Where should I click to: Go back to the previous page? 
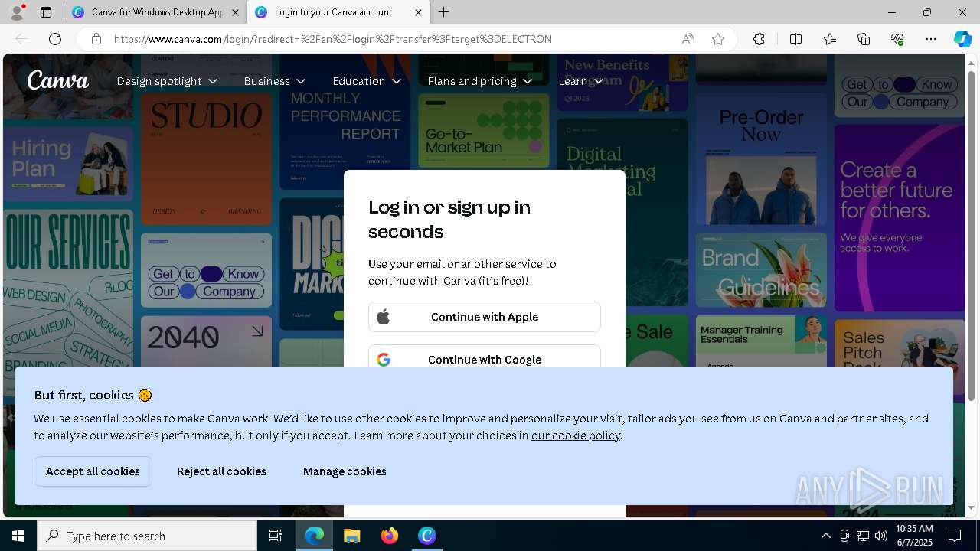21,39
